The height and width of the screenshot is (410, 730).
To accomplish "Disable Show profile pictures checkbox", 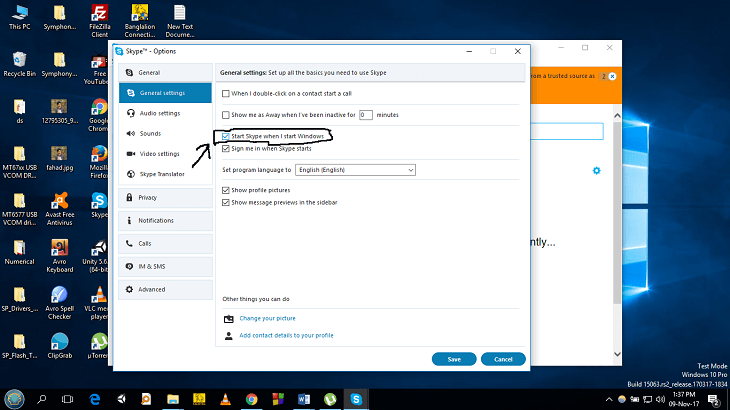I will [x=226, y=190].
